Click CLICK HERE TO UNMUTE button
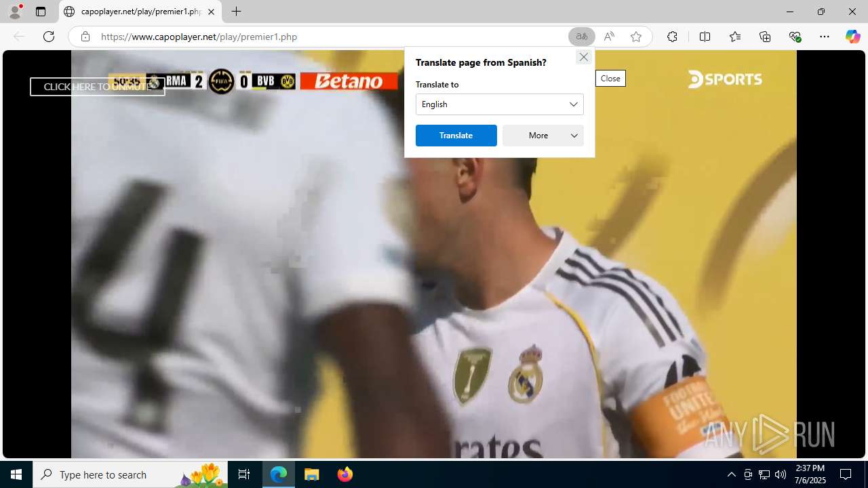This screenshot has width=868, height=488. point(97,87)
